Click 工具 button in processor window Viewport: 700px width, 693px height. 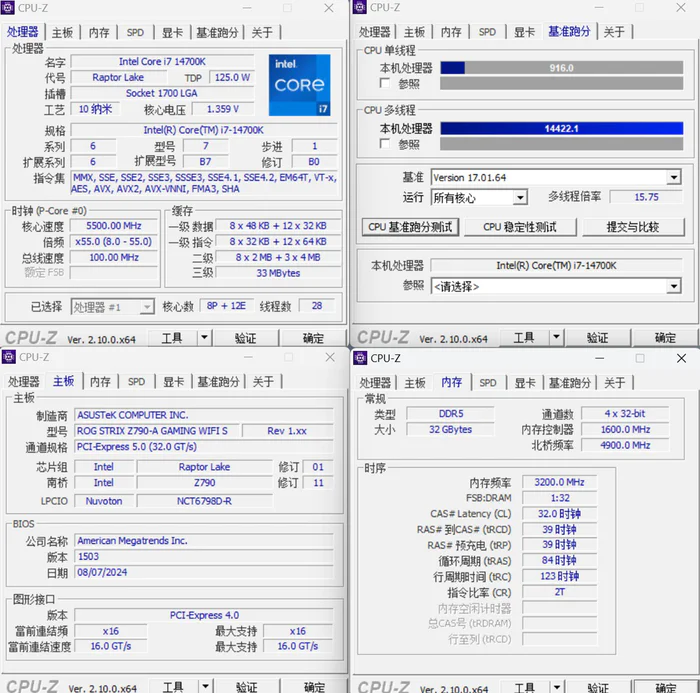coord(172,338)
